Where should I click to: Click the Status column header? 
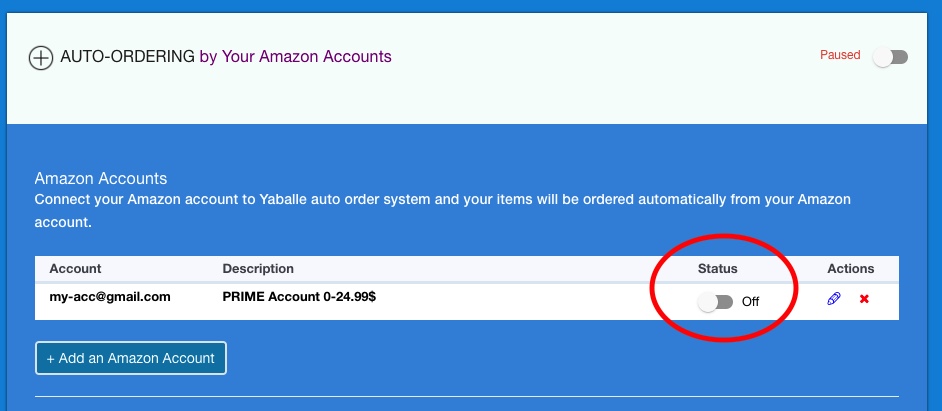pyautogui.click(x=717, y=269)
